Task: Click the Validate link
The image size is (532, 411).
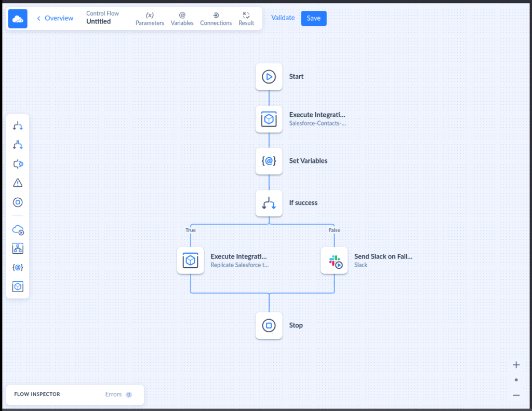Action: [x=283, y=18]
